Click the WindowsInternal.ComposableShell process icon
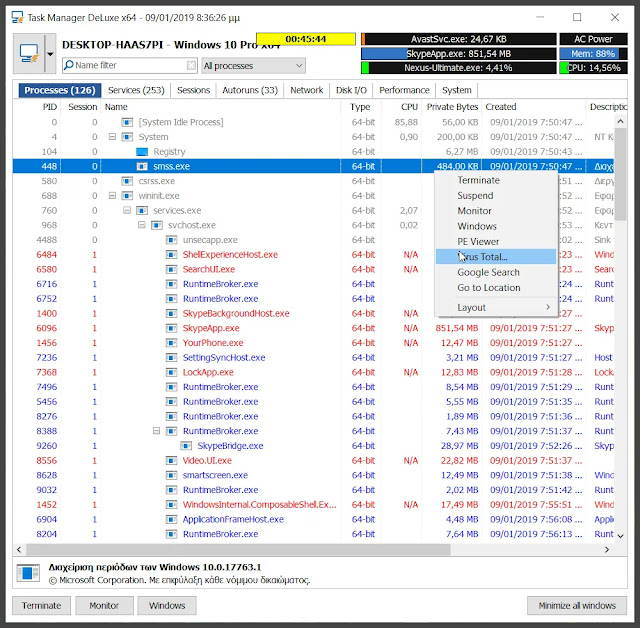 (171, 504)
